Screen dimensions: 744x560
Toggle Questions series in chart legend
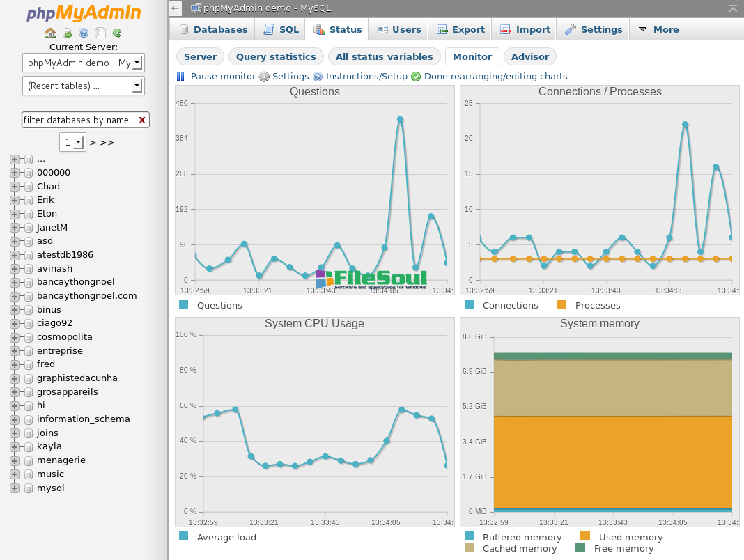coord(219,305)
